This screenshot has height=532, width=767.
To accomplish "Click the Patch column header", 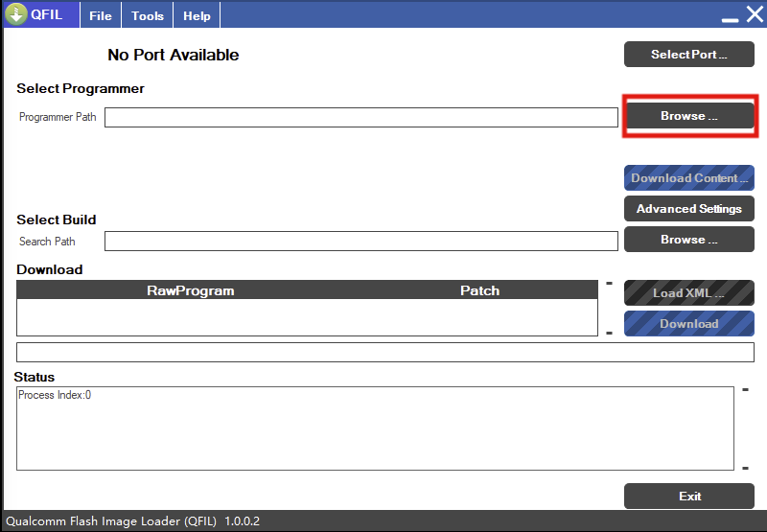I will [479, 290].
